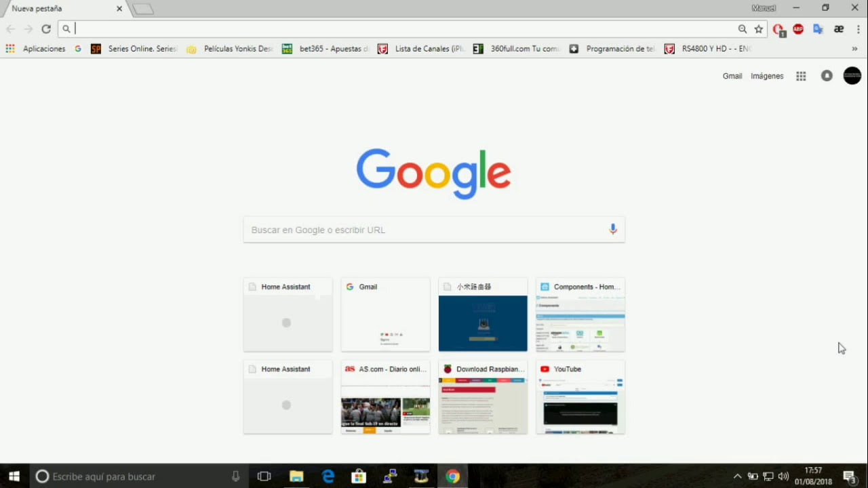
Task: Open Windows Action Center notifications
Action: [x=850, y=476]
